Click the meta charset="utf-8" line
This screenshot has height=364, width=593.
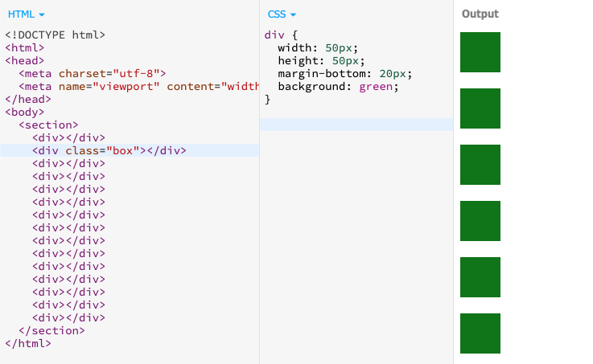(x=93, y=73)
